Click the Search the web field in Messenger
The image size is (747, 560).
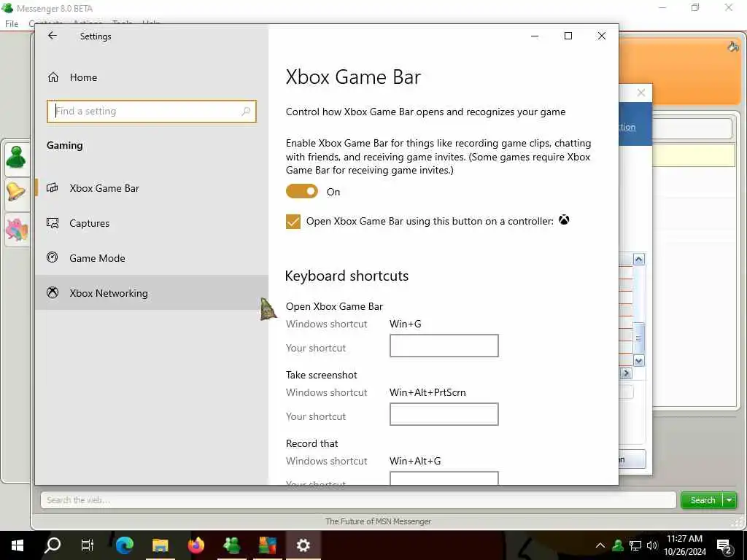coord(358,500)
